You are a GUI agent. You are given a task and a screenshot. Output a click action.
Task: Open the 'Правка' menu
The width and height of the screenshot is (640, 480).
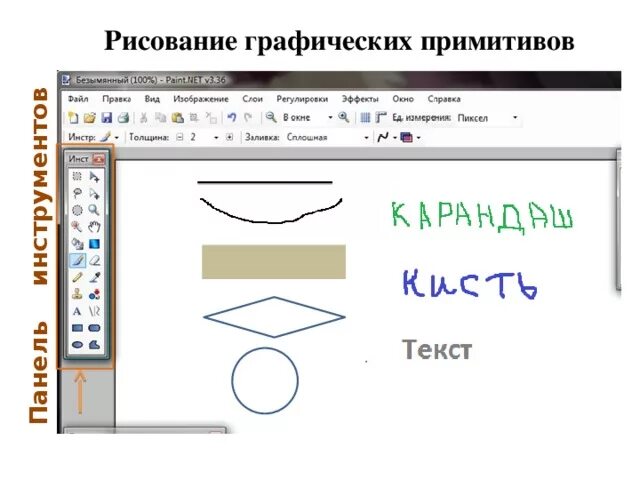116,99
